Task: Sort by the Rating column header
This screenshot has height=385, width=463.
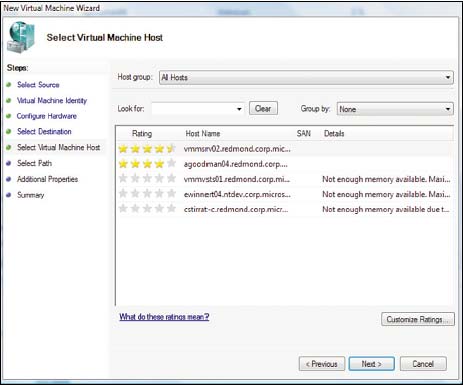Action: (142, 134)
